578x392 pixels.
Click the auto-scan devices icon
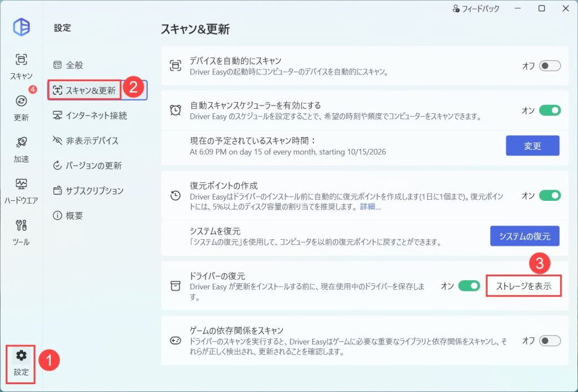(x=176, y=65)
